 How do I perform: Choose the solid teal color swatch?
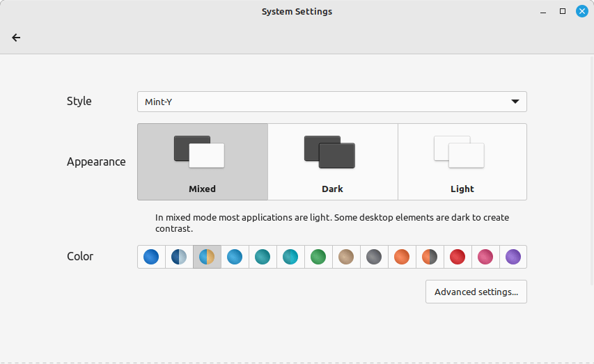(263, 257)
